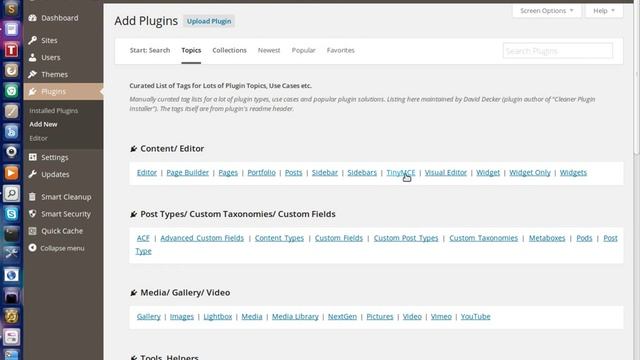The height and width of the screenshot is (360, 640).
Task: Select the Topics tab
Action: pos(191,50)
